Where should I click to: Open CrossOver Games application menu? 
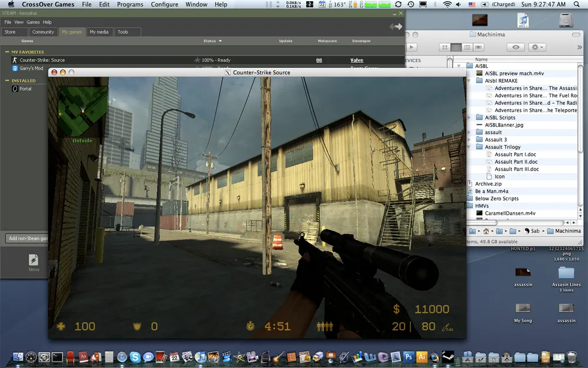[48, 4]
